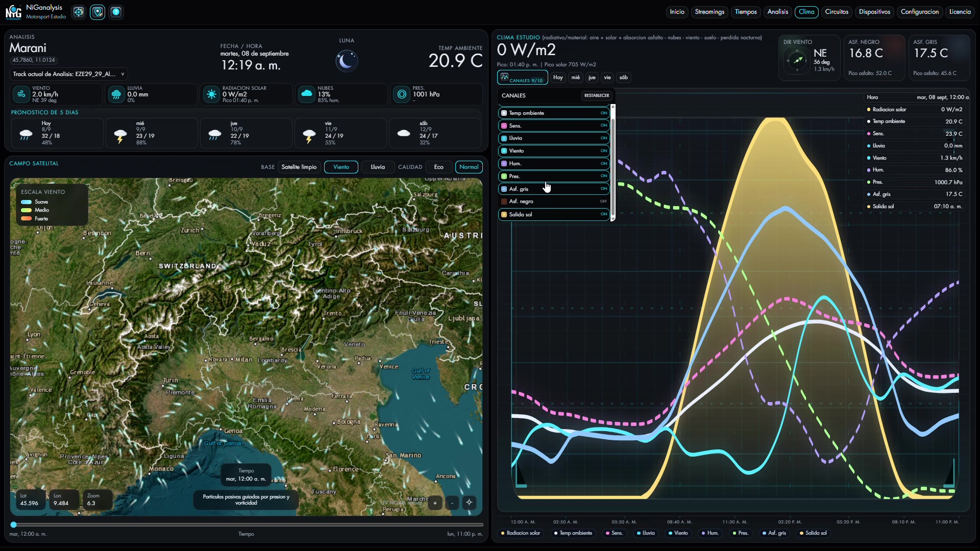The height and width of the screenshot is (551, 980).
Task: Click the Radiacion solar legend item below chart
Action: click(520, 533)
